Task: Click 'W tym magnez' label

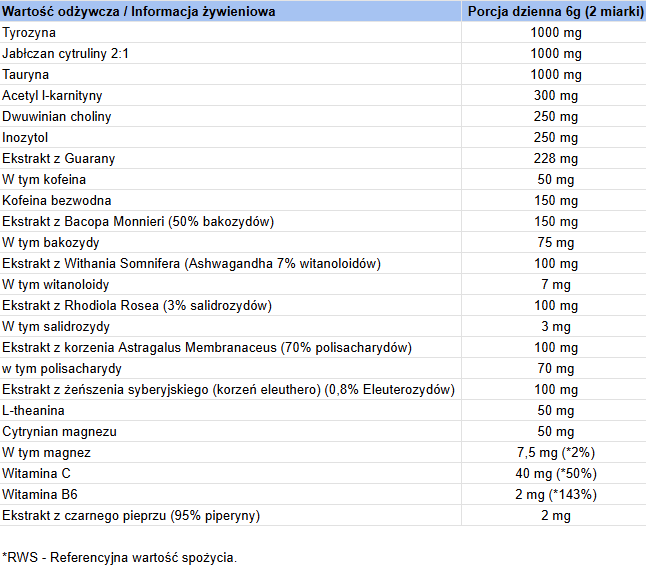Action: click(46, 453)
